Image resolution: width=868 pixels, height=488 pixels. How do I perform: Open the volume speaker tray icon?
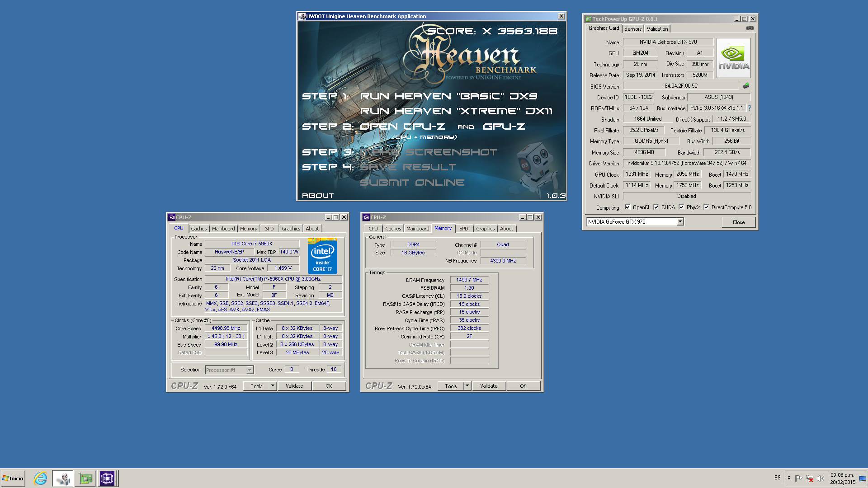[x=821, y=478]
